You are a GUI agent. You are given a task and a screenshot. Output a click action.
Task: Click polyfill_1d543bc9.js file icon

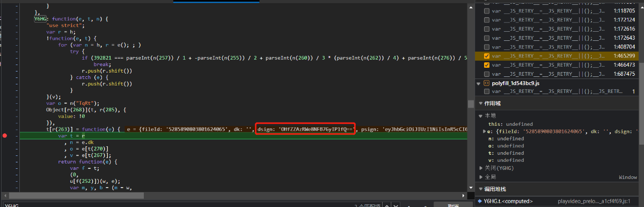487,83
